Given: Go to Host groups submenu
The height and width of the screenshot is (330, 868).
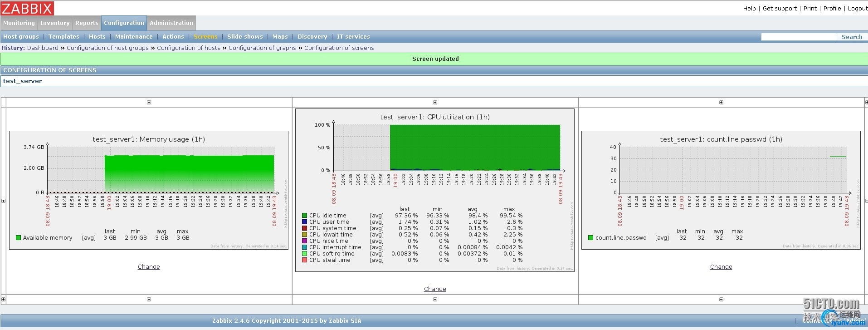Looking at the screenshot, I should [x=21, y=37].
